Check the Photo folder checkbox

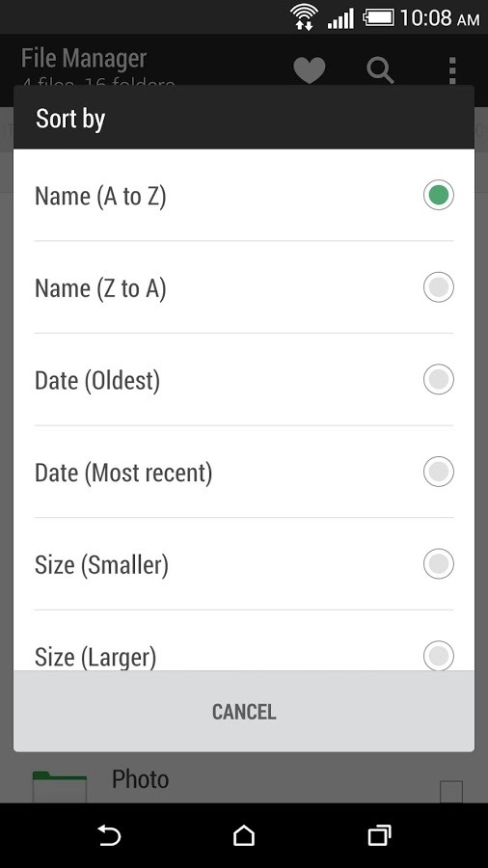pyautogui.click(x=451, y=792)
